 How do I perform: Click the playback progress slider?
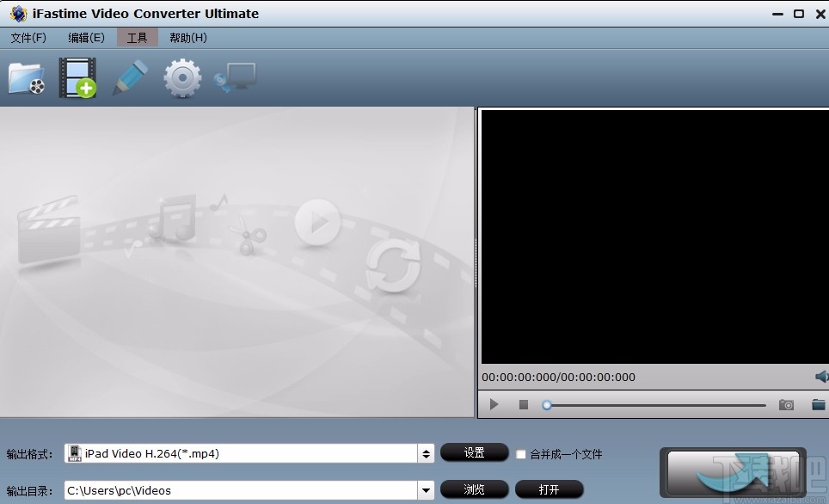(655, 404)
